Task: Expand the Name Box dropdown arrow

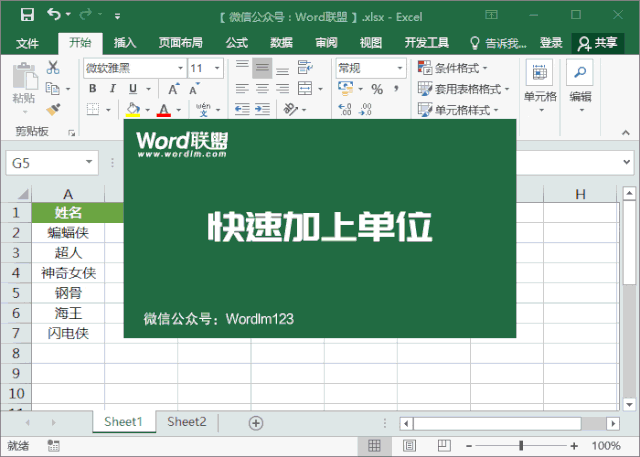Action: tap(89, 162)
